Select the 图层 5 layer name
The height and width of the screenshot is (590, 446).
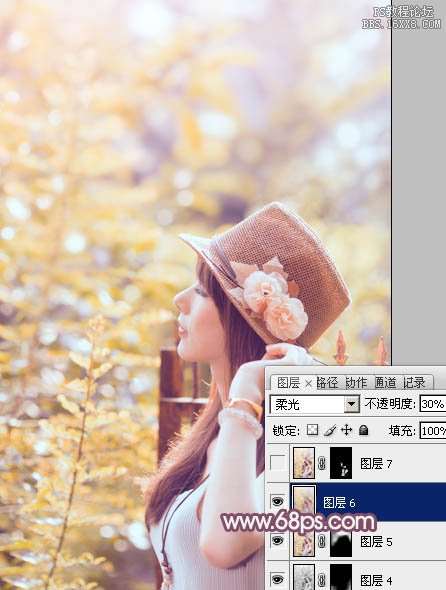click(376, 542)
